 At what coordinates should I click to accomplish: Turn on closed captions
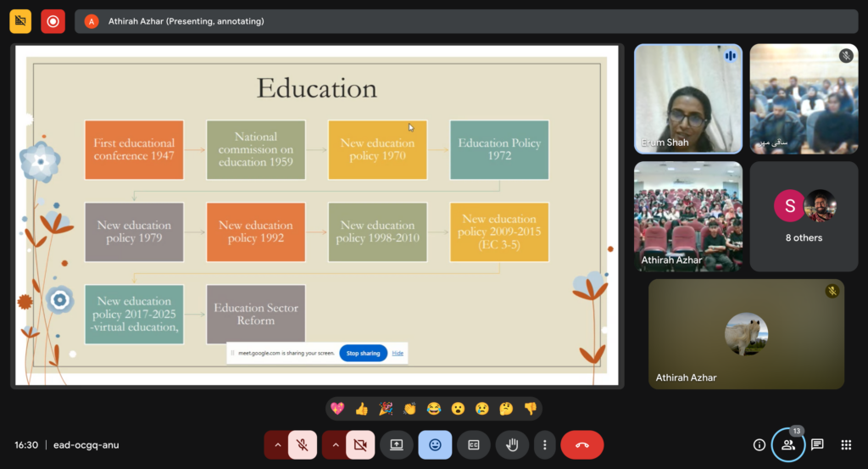[x=474, y=444]
